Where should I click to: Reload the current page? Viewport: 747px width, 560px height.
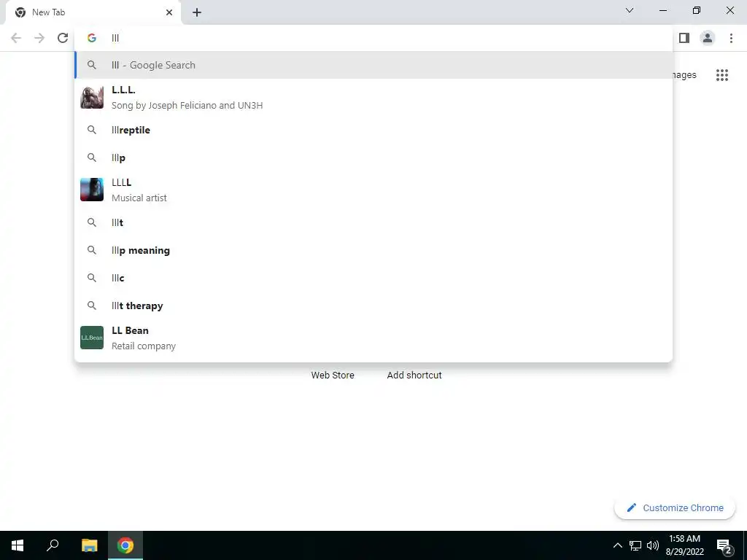(63, 38)
